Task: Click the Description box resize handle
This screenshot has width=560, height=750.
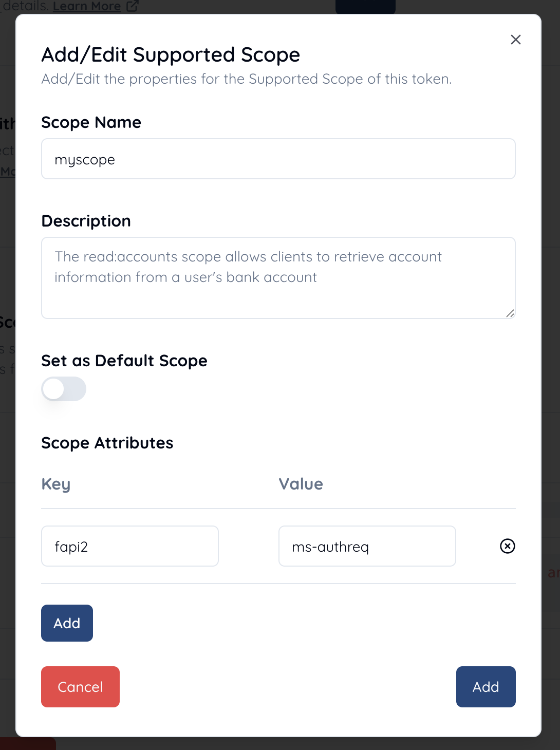Action: [x=510, y=313]
